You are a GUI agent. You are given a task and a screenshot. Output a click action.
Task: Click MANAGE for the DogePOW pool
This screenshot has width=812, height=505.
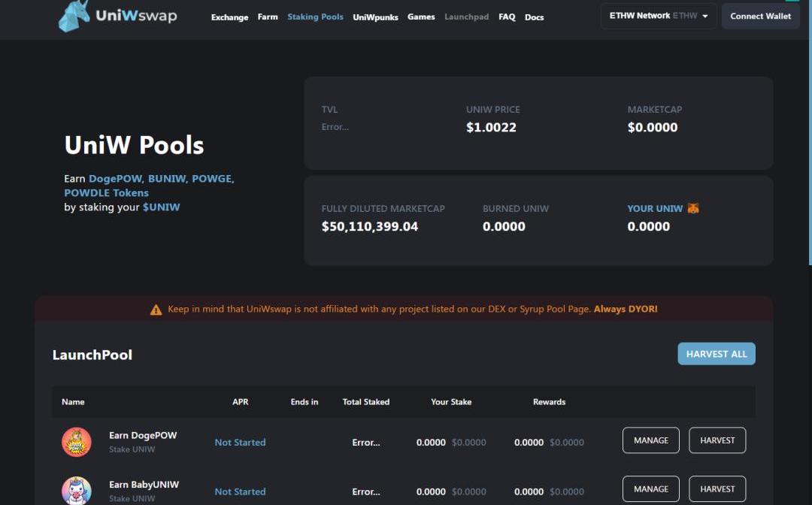point(650,440)
